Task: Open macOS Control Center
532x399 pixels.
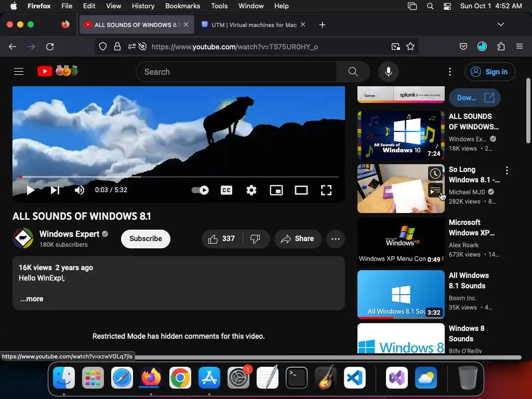Action: click(x=447, y=6)
